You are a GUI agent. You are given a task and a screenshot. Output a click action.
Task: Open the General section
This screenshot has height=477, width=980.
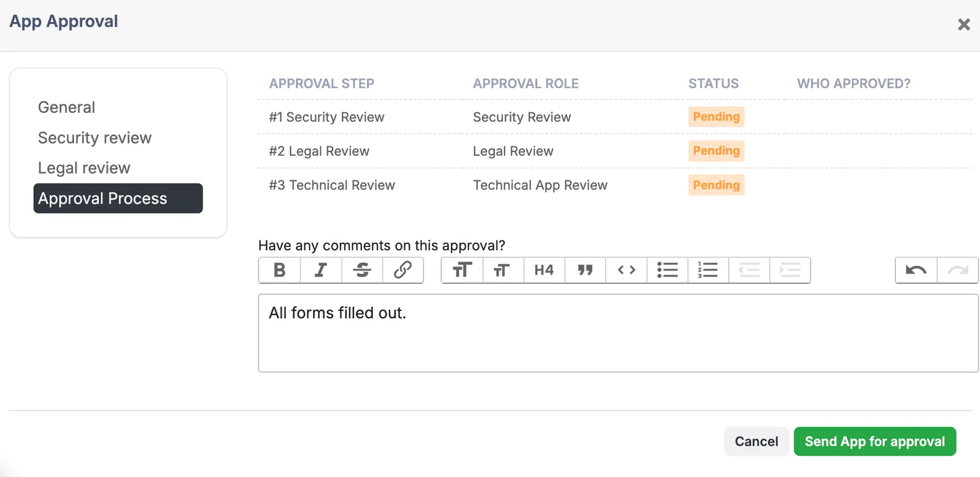pos(66,107)
